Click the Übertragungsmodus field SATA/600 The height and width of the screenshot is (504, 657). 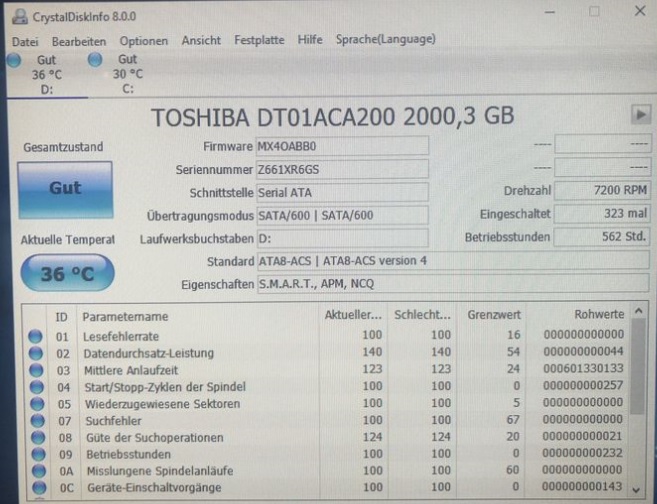[342, 215]
